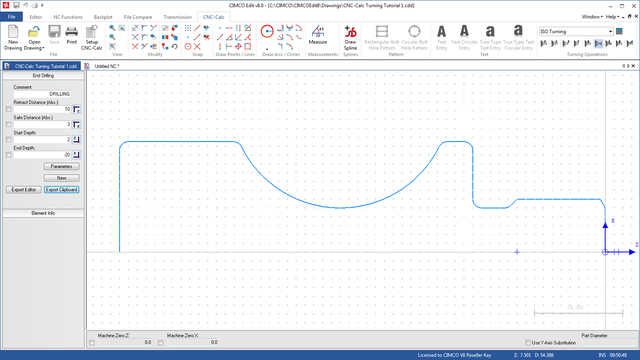Open the Open Drawing dropdown arrow

[43, 48]
